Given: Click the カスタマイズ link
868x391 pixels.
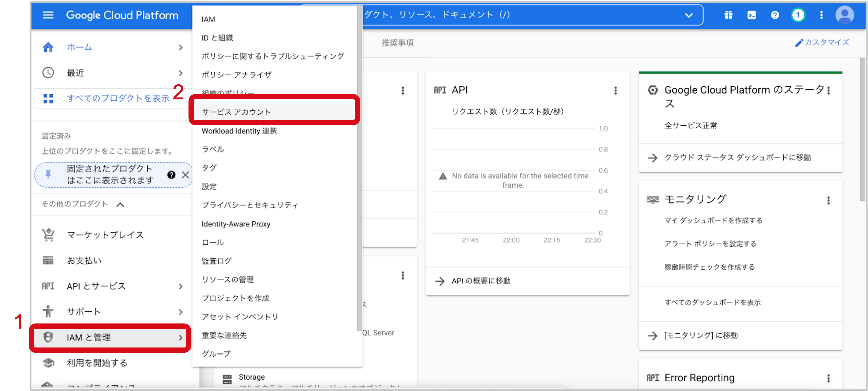Looking at the screenshot, I should click(x=827, y=43).
